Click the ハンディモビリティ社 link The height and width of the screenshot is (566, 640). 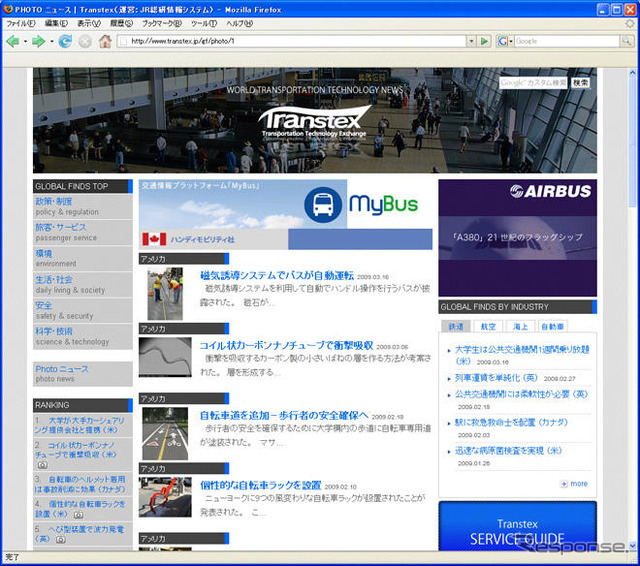tap(202, 240)
